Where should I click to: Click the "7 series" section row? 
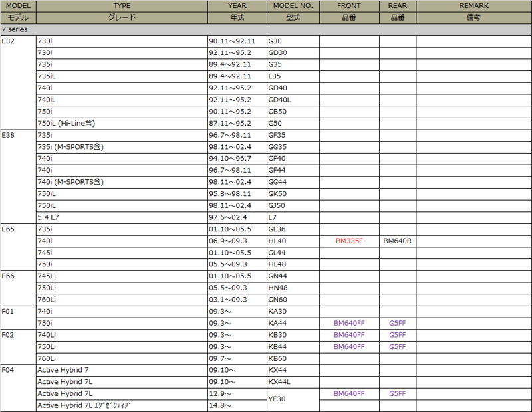click(265, 29)
